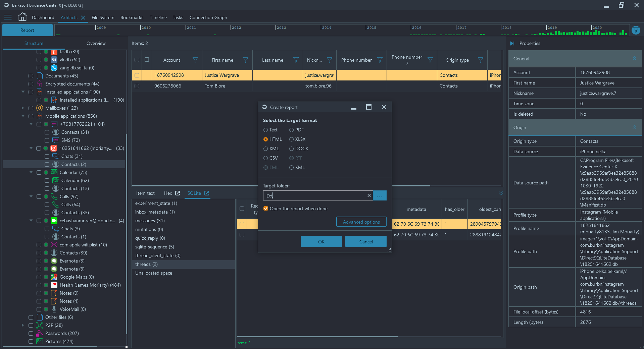Image resolution: width=644 pixels, height=349 pixels.
Task: Switch to the Overview tab
Action: tap(96, 43)
